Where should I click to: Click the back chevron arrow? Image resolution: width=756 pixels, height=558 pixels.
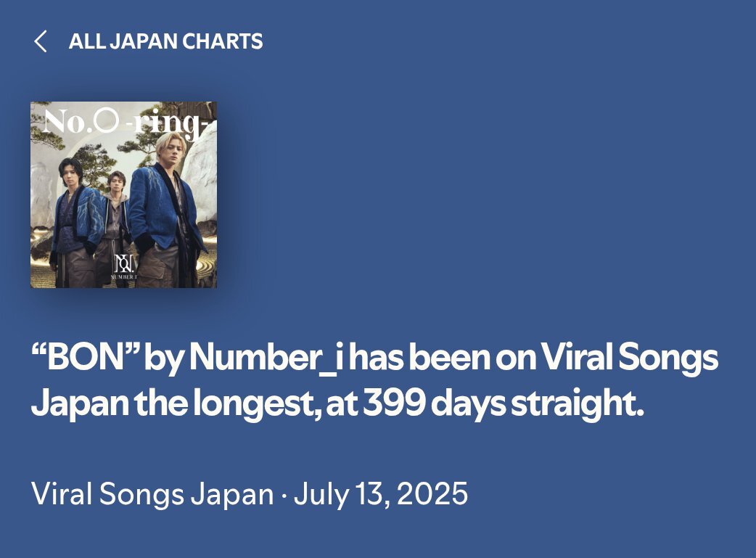pos(41,41)
